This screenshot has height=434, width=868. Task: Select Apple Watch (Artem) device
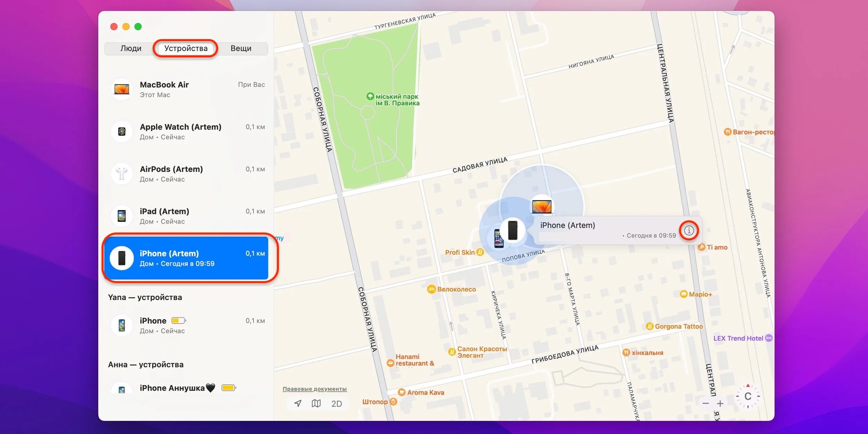[188, 132]
